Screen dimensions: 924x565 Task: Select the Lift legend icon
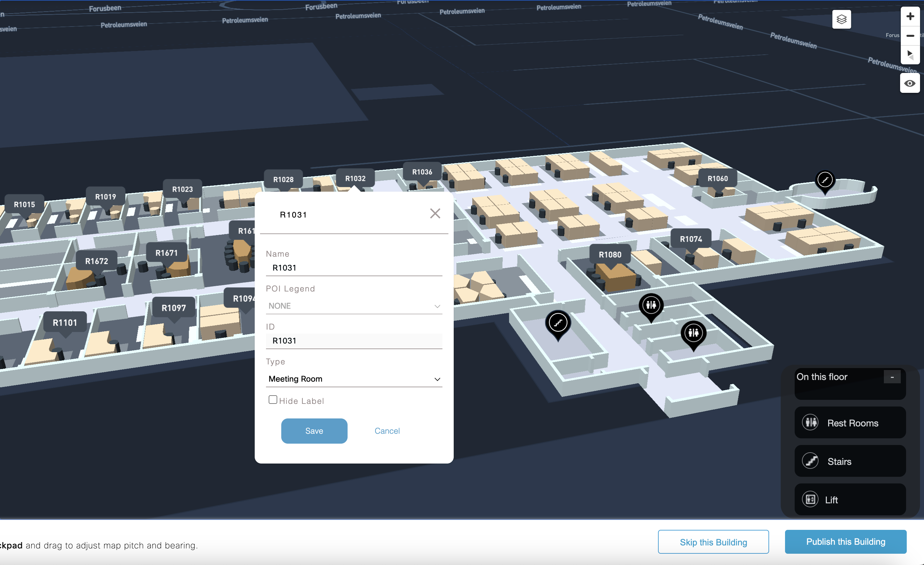[x=810, y=499]
